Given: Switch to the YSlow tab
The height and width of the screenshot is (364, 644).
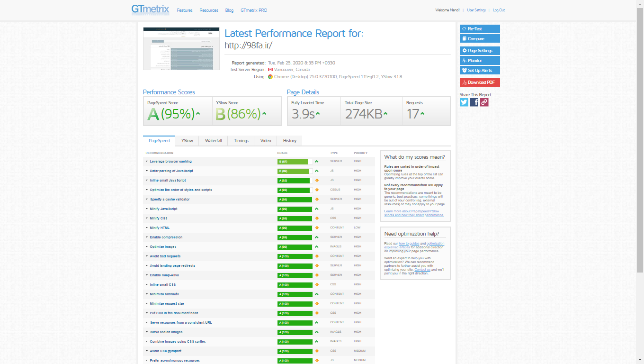Looking at the screenshot, I should click(187, 141).
